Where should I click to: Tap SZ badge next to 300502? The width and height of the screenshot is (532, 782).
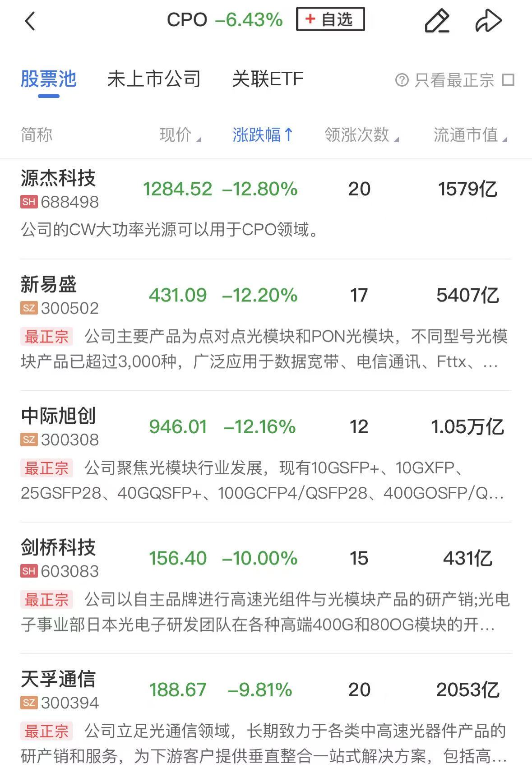29,308
